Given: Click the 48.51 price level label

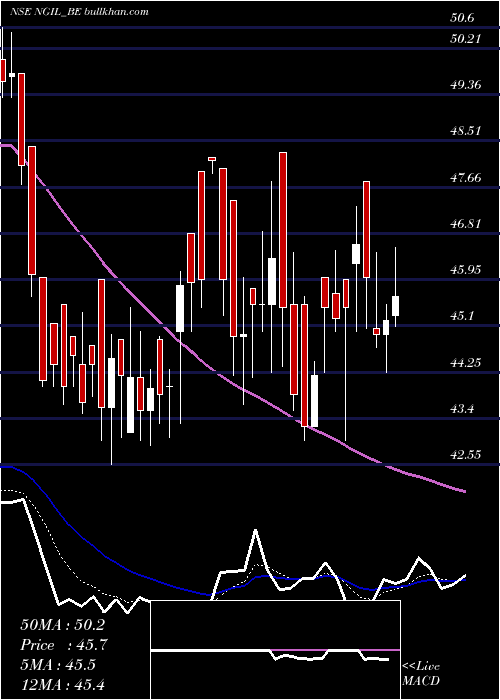Looking at the screenshot, I should pyautogui.click(x=466, y=131).
